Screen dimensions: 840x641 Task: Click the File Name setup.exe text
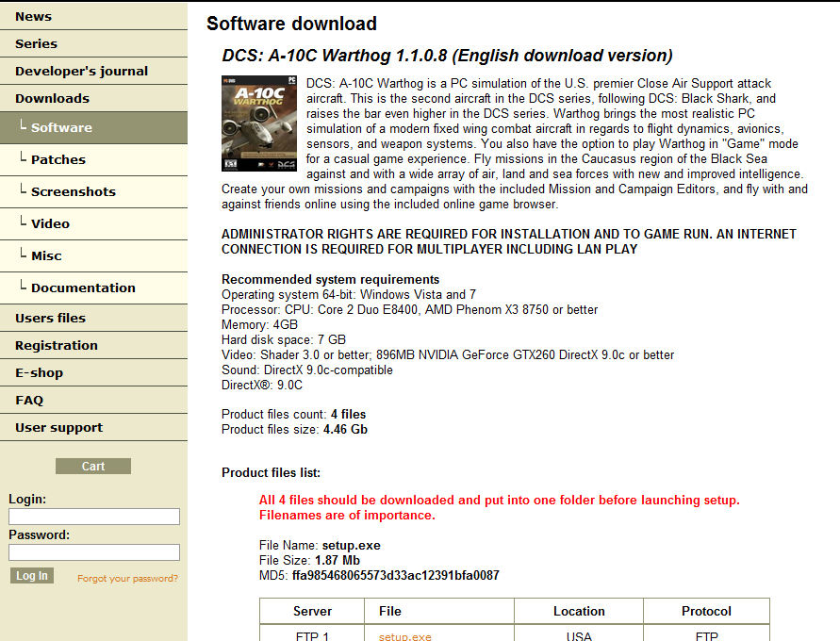320,546
